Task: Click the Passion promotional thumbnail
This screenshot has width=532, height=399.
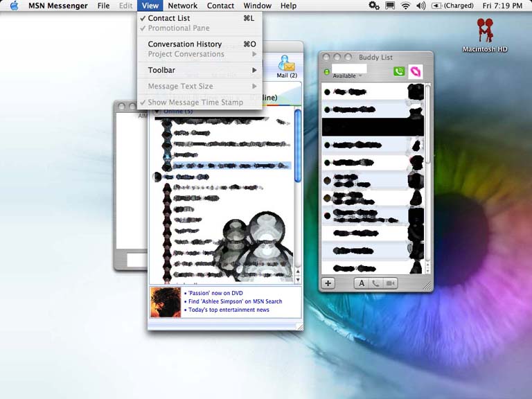Action: [x=166, y=302]
